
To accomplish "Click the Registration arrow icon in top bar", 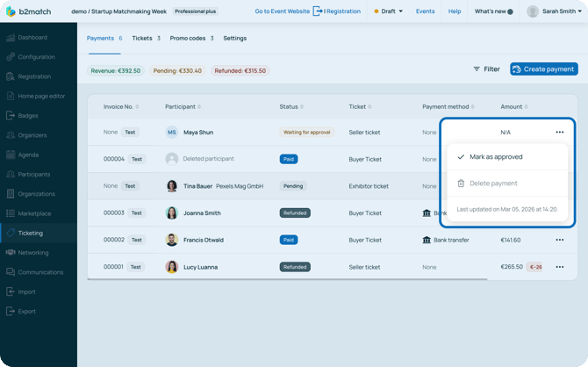I will 318,11.
